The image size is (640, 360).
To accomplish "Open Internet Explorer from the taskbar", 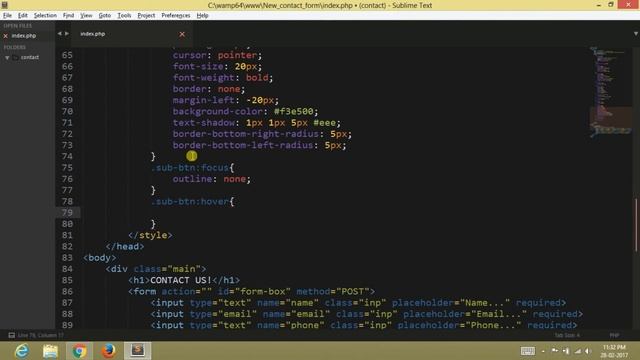I will click(22, 351).
